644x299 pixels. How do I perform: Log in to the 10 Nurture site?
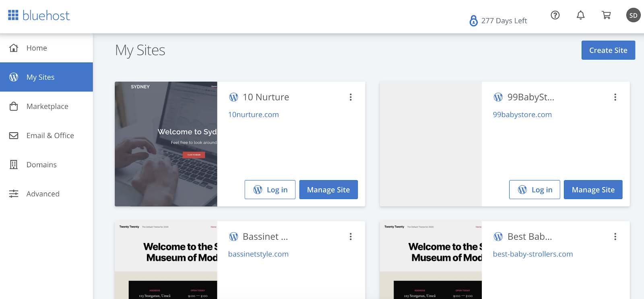270,189
